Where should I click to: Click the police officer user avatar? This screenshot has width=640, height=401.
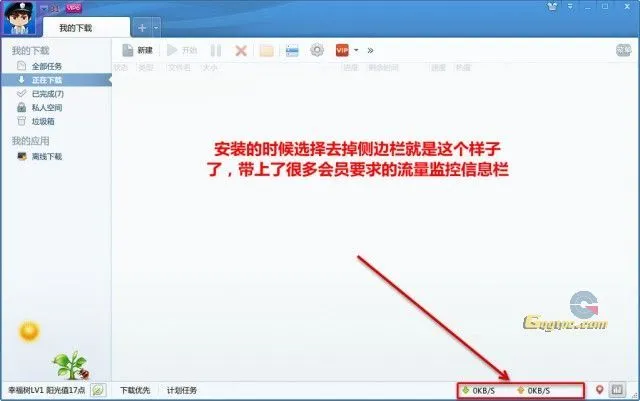(x=19, y=18)
